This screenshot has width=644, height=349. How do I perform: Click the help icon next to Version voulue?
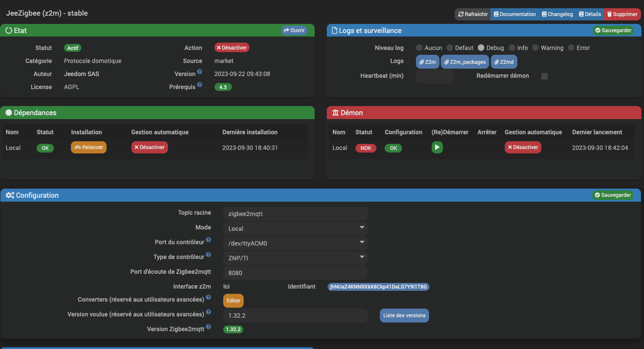click(x=208, y=312)
